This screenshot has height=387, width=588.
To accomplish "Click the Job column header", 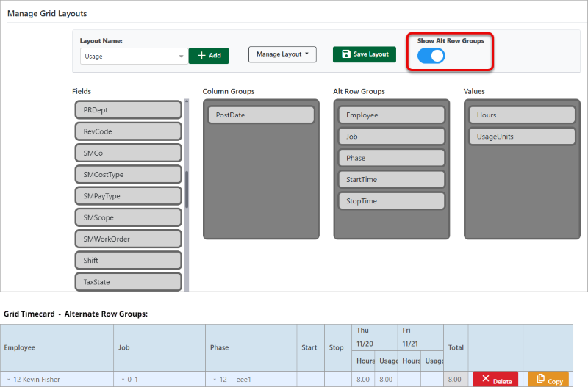I will point(159,347).
